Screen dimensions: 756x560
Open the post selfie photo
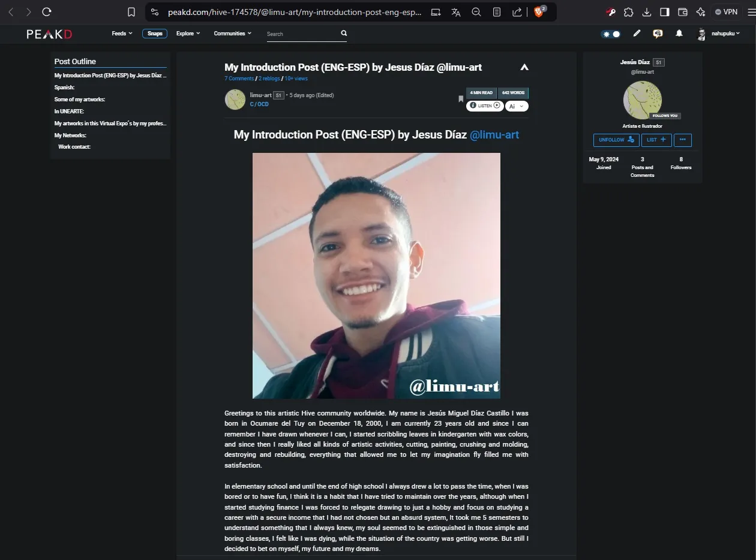[x=376, y=276]
